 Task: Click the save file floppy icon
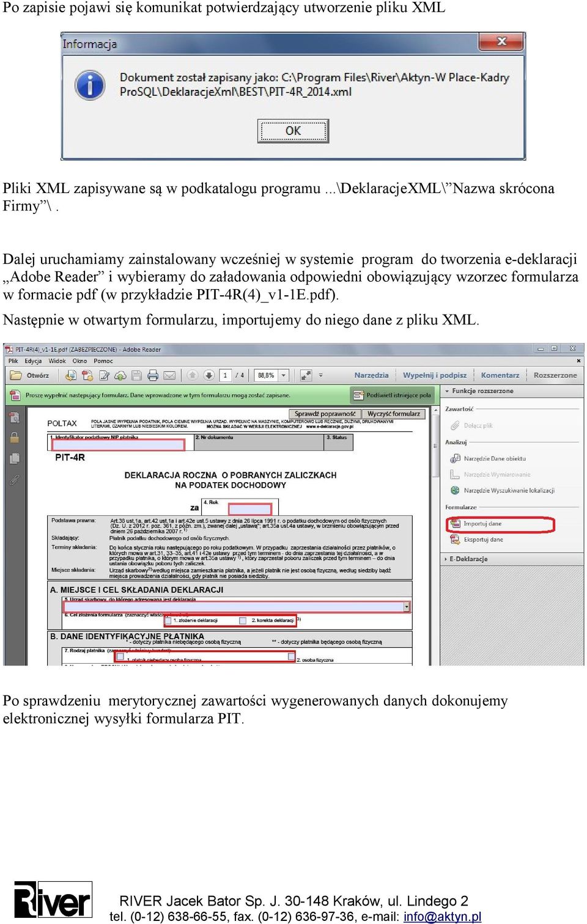pyautogui.click(x=136, y=375)
